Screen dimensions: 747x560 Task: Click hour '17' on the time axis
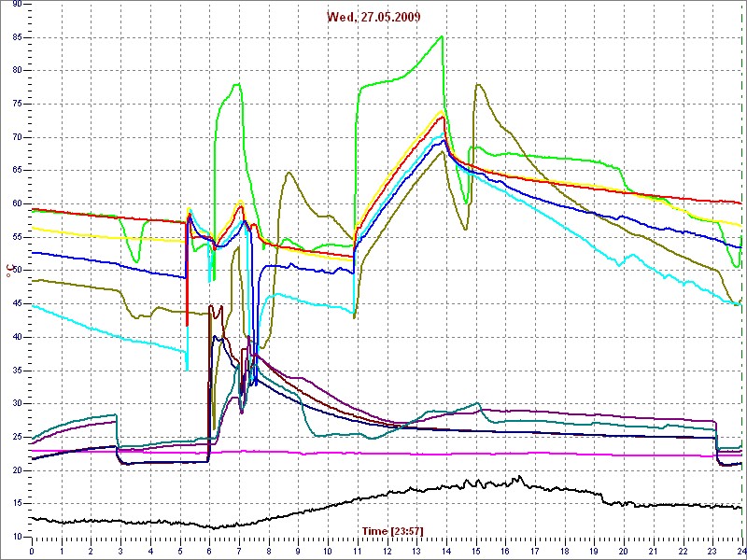tap(535, 551)
